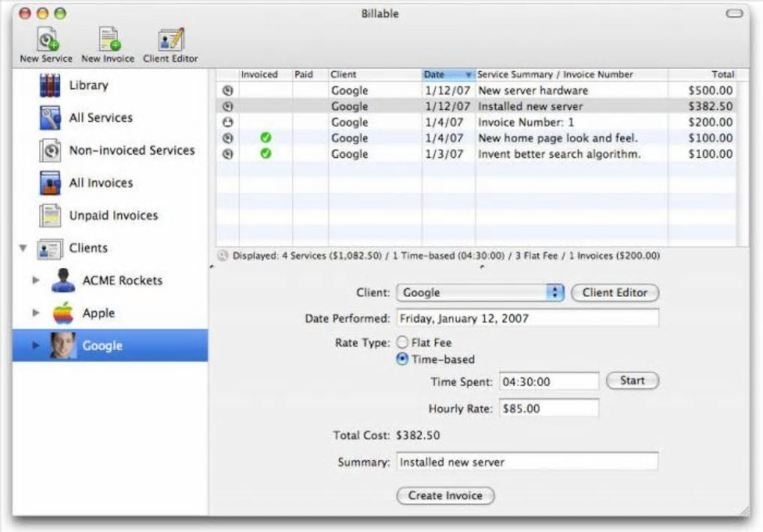The image size is (763, 532).
Task: Click the status bar Displayed summary text
Action: [x=446, y=256]
